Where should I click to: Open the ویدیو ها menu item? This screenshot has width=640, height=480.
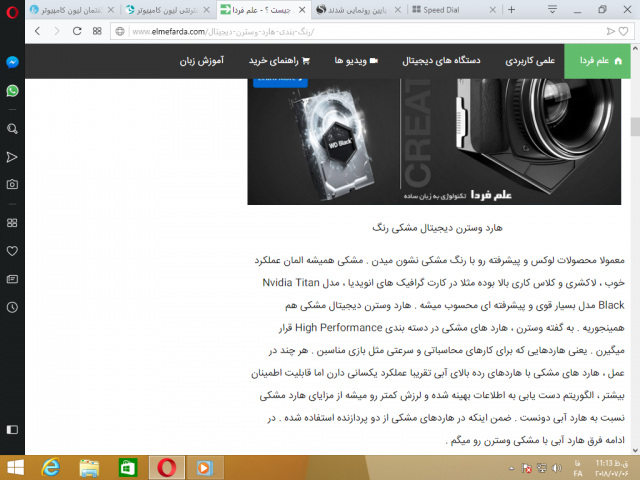tap(356, 61)
